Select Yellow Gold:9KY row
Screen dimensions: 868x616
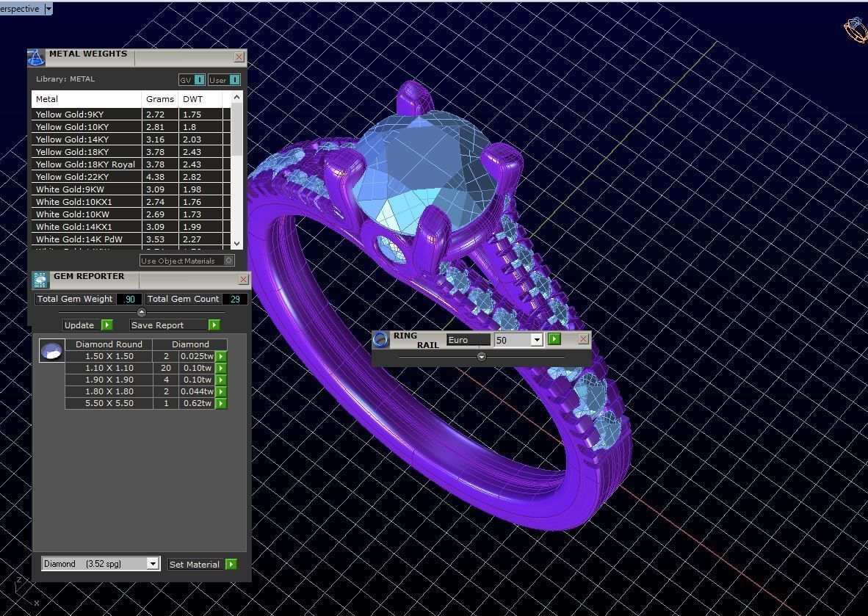tap(131, 115)
